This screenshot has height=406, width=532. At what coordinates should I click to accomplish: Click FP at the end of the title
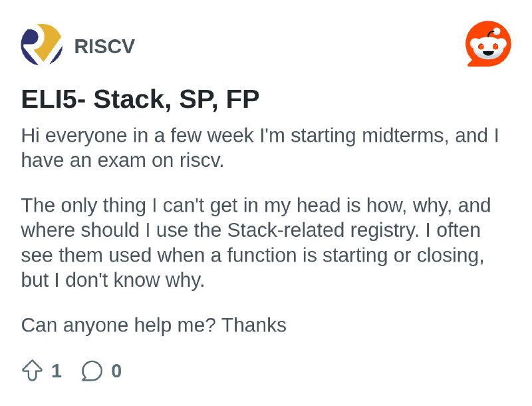(243, 99)
